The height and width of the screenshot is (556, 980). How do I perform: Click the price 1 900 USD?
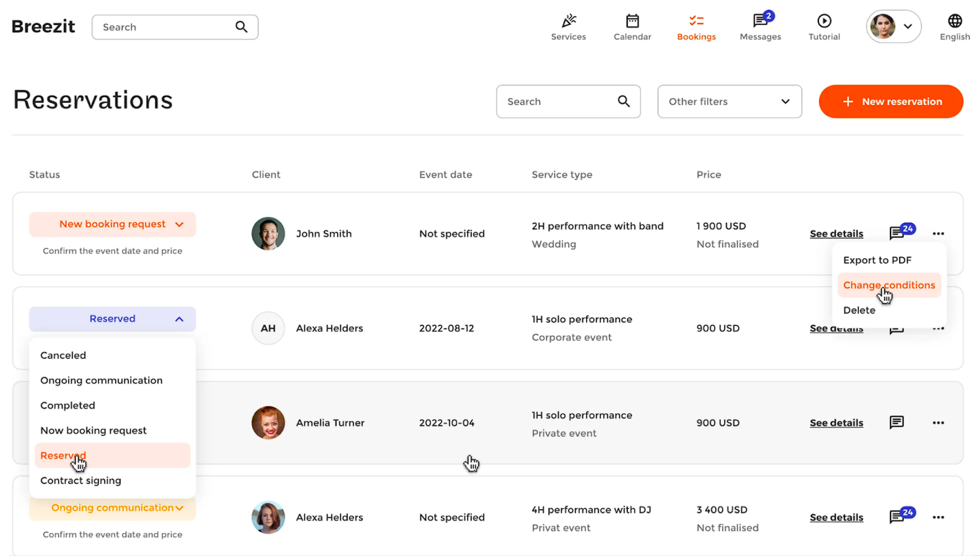pos(721,226)
